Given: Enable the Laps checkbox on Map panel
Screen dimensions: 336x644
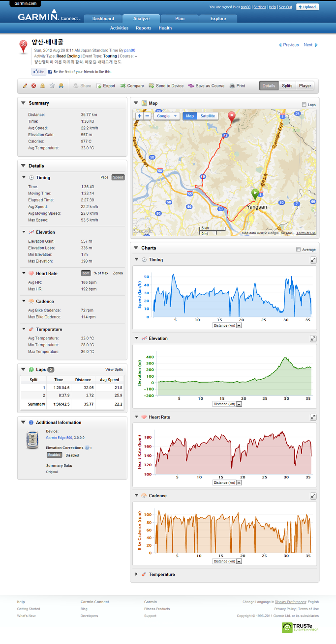Looking at the screenshot, I should click(x=304, y=105).
